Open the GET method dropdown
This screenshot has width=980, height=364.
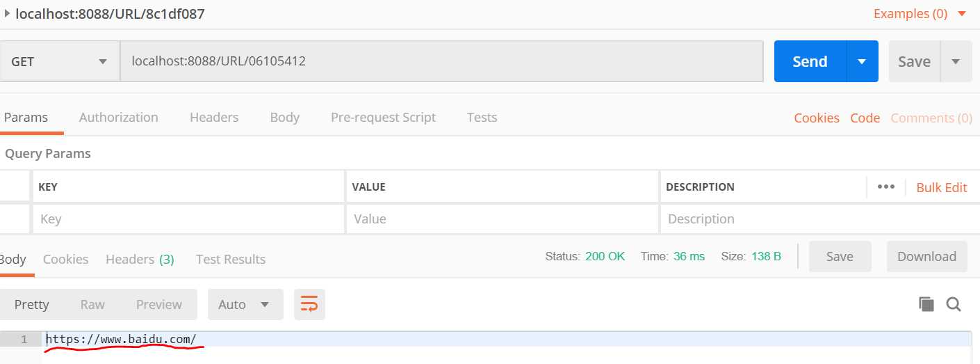pos(60,61)
